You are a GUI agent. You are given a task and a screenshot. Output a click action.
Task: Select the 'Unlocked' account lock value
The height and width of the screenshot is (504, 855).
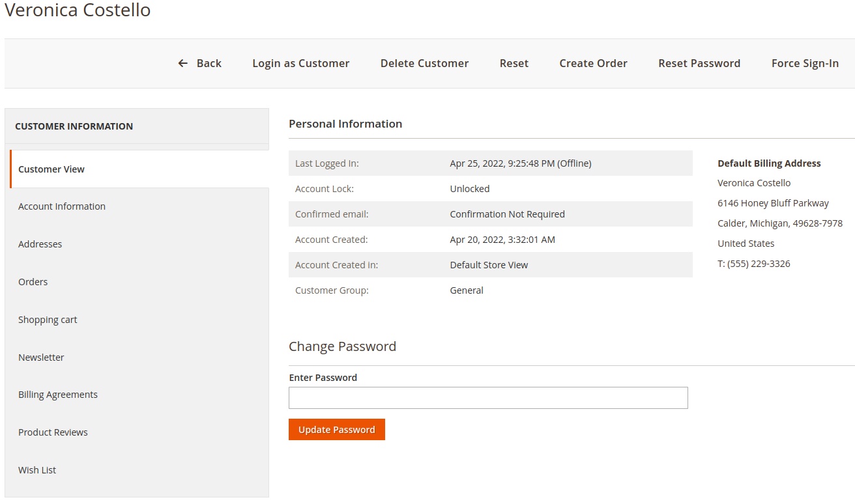tap(470, 189)
